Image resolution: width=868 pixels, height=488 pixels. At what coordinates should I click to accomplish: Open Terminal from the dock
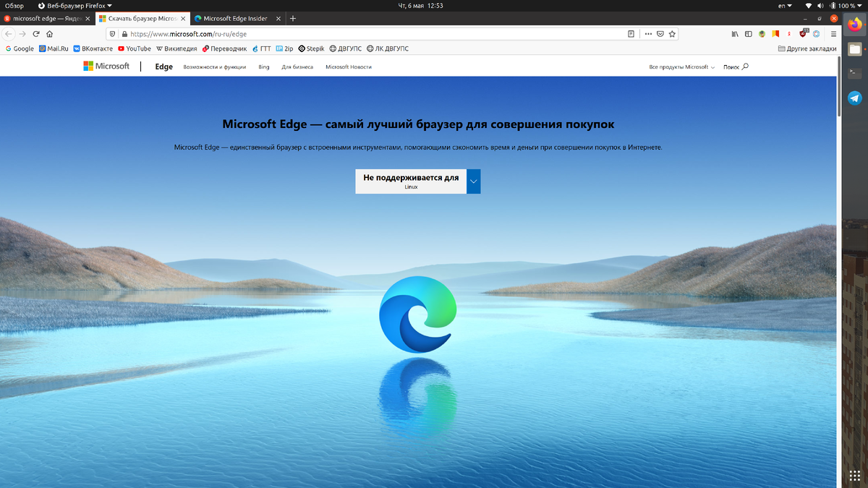coord(855,73)
